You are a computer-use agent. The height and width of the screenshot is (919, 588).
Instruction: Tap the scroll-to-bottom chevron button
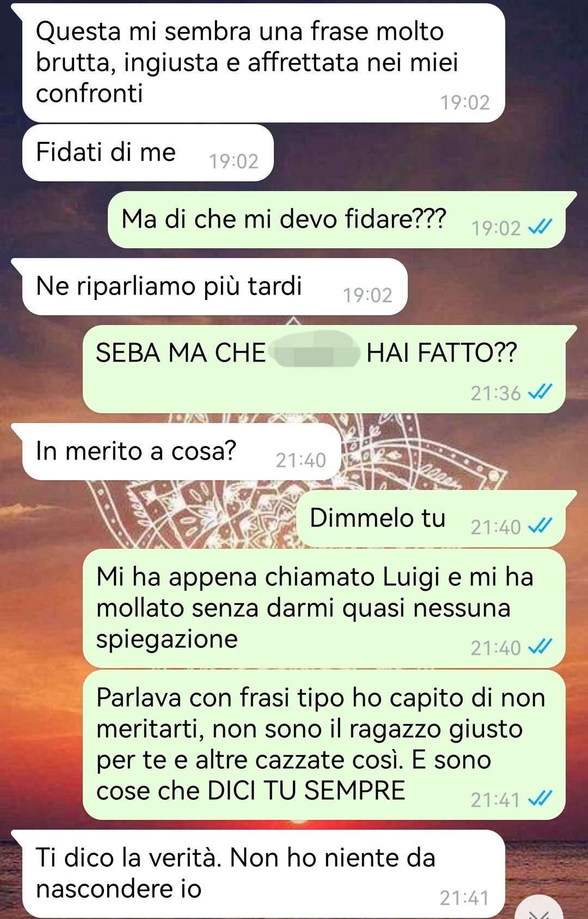[x=540, y=910]
